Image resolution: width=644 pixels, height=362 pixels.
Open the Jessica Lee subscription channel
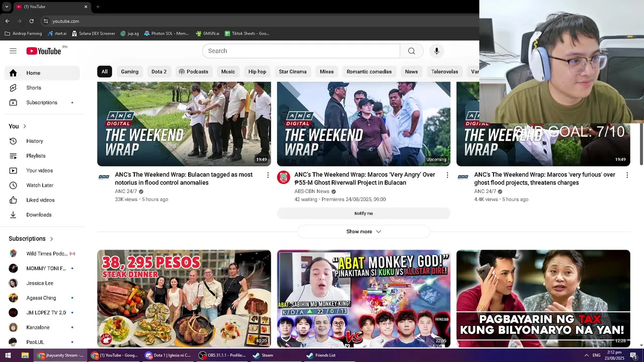(x=42, y=283)
